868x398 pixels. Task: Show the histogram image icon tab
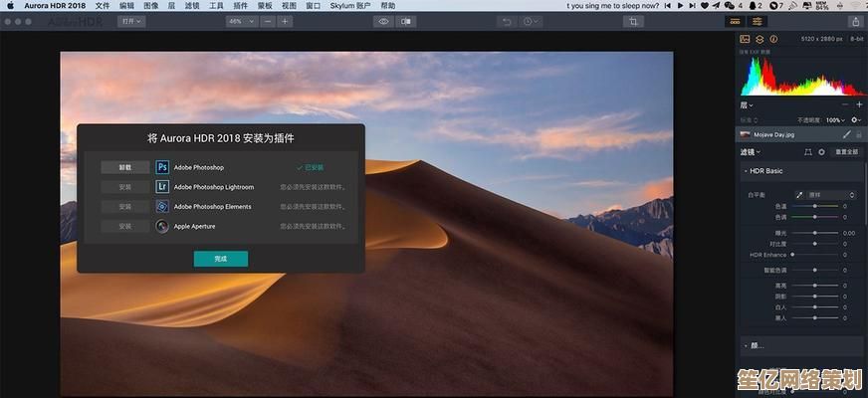click(746, 39)
